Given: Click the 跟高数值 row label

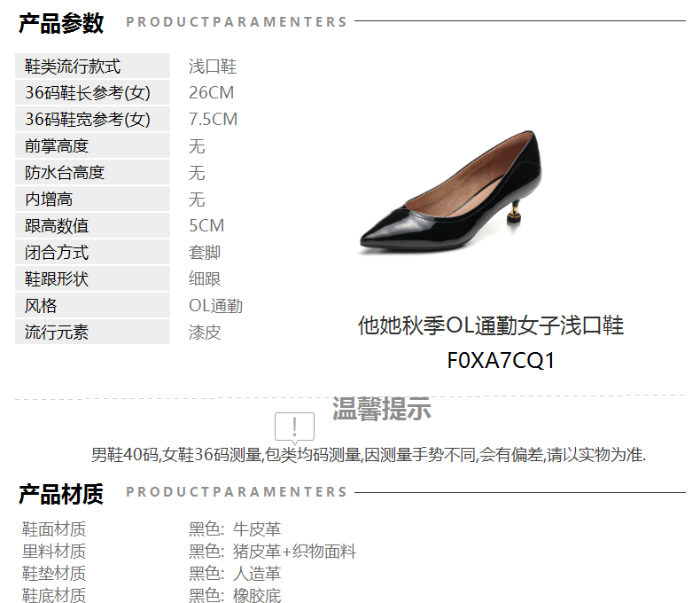Looking at the screenshot, I should click(x=92, y=225).
